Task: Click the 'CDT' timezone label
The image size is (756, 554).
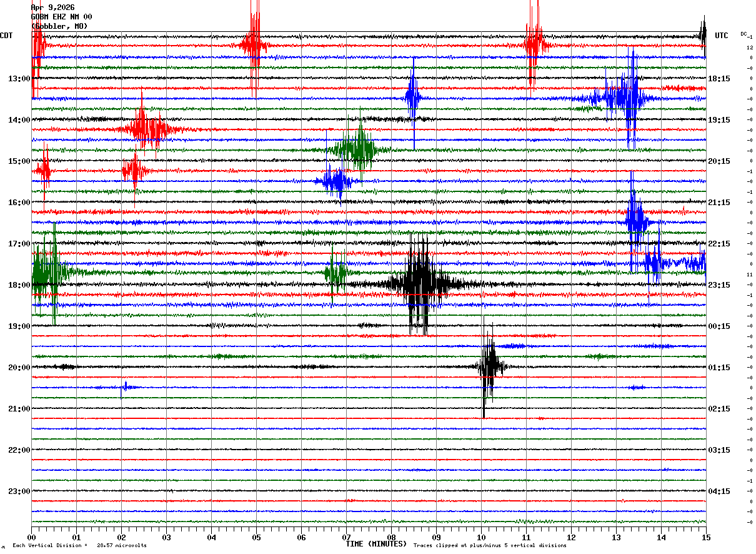Action: (6, 36)
